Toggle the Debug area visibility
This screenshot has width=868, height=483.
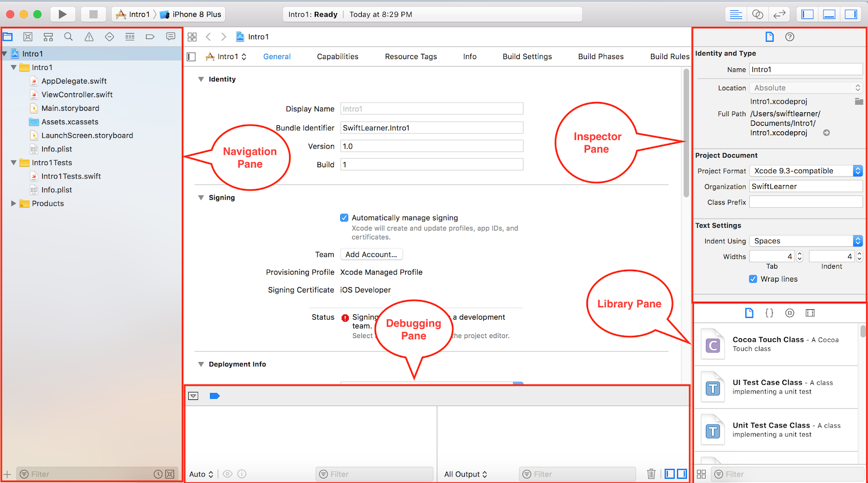click(829, 15)
